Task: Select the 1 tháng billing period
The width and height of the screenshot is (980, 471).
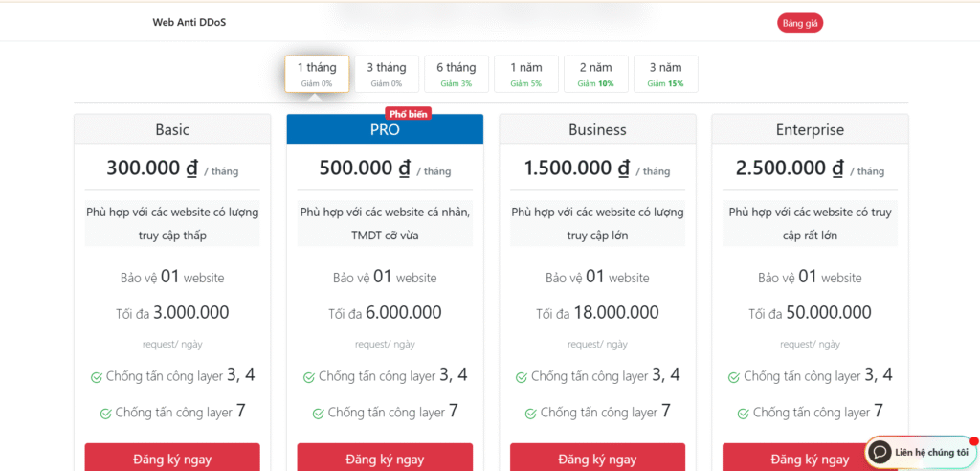Action: 317,74
